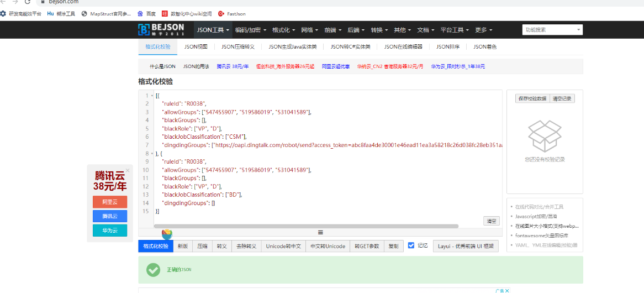Open the 格式化 dropdown menu
The height and width of the screenshot is (293, 644).
(x=283, y=30)
